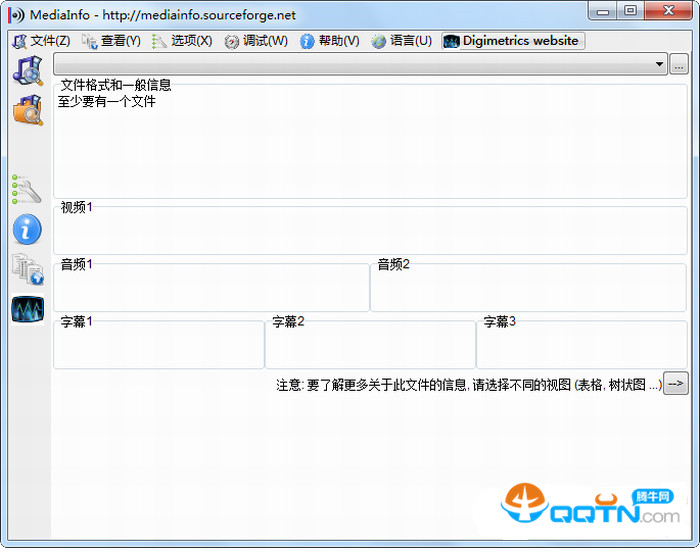
Task: Maximize the MediaInfo window
Action: (629, 11)
